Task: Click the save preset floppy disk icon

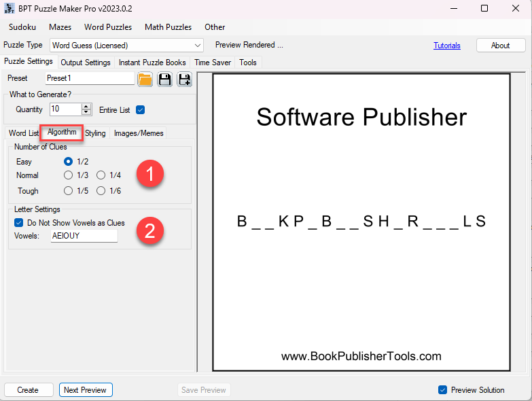Action: 164,79
